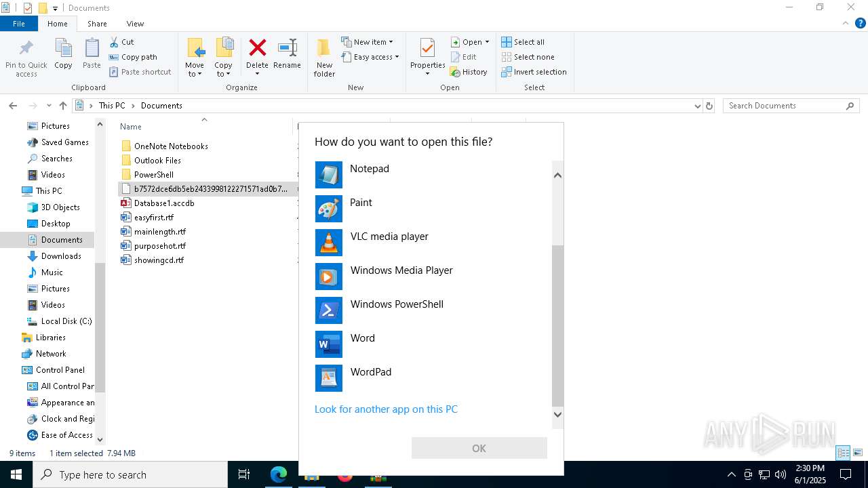Expand the Open dropdown arrow

click(487, 42)
